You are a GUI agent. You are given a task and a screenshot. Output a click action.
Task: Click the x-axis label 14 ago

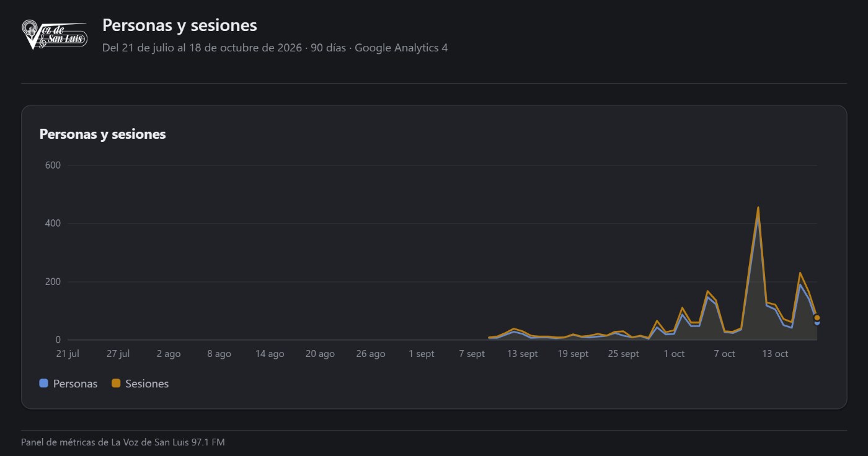click(x=270, y=354)
